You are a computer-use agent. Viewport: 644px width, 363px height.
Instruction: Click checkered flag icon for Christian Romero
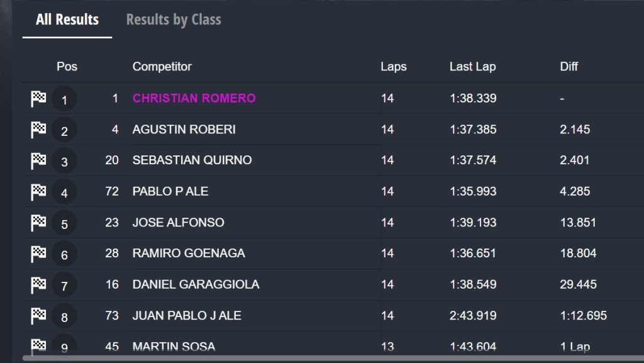pos(38,99)
